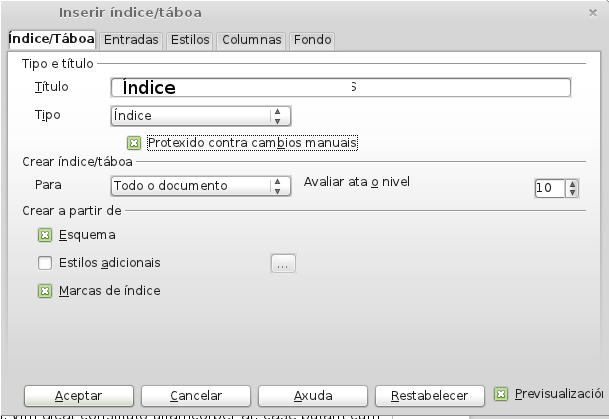Expand the Para scope dropdown
Image resolution: width=609 pixels, height=419 pixels.
pyautogui.click(x=280, y=185)
